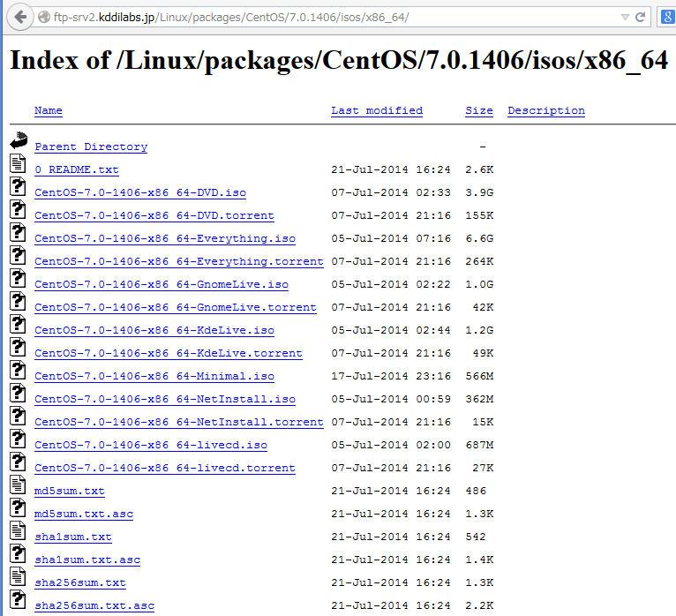Download CentOS-7.0-1406-x86_64-NetInstall.iso
This screenshot has height=616, width=676.
point(165,399)
